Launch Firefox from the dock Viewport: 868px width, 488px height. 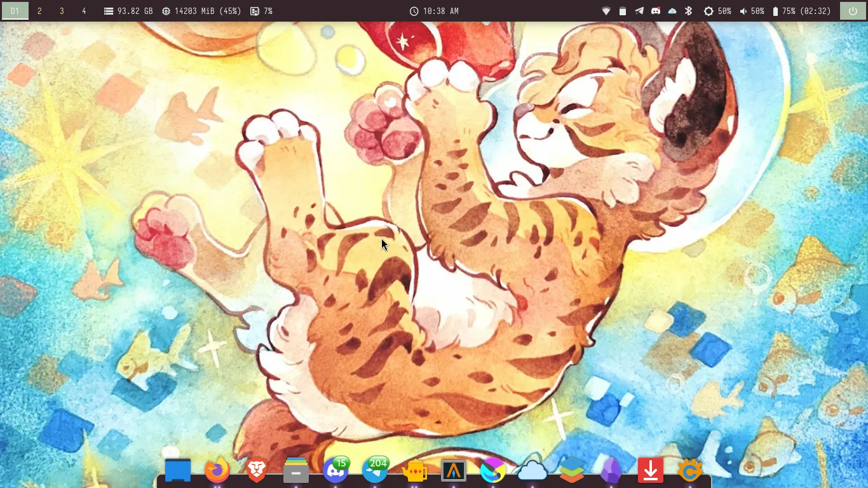(217, 471)
